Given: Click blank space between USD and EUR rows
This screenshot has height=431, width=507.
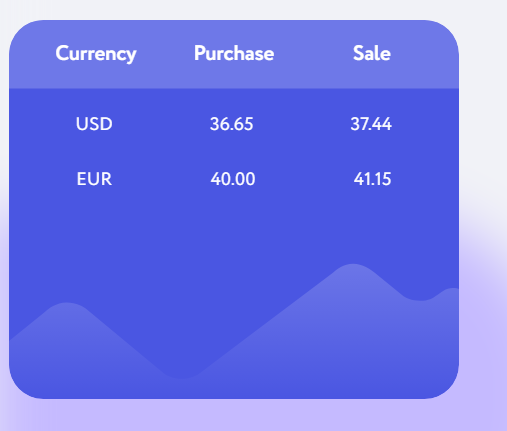Looking at the screenshot, I should pos(233,152).
